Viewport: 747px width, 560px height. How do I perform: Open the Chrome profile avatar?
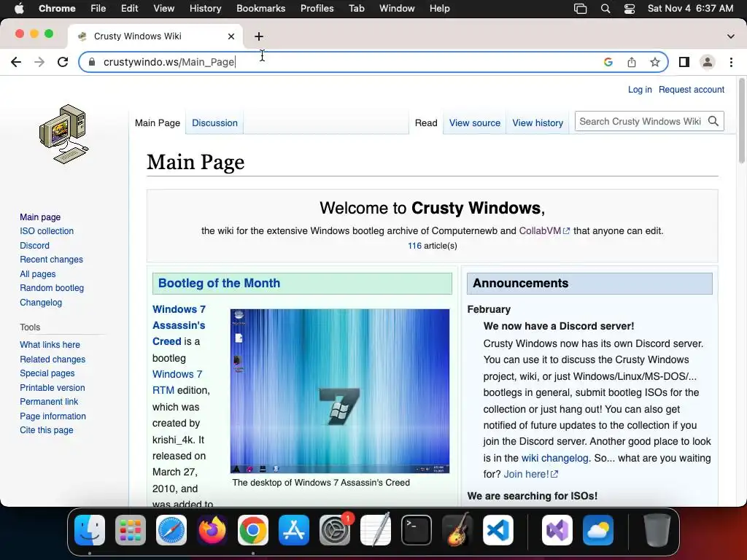tap(708, 62)
